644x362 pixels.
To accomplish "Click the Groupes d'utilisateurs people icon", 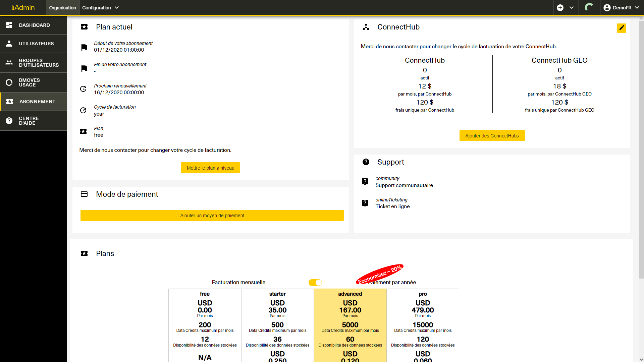I will (x=9, y=63).
